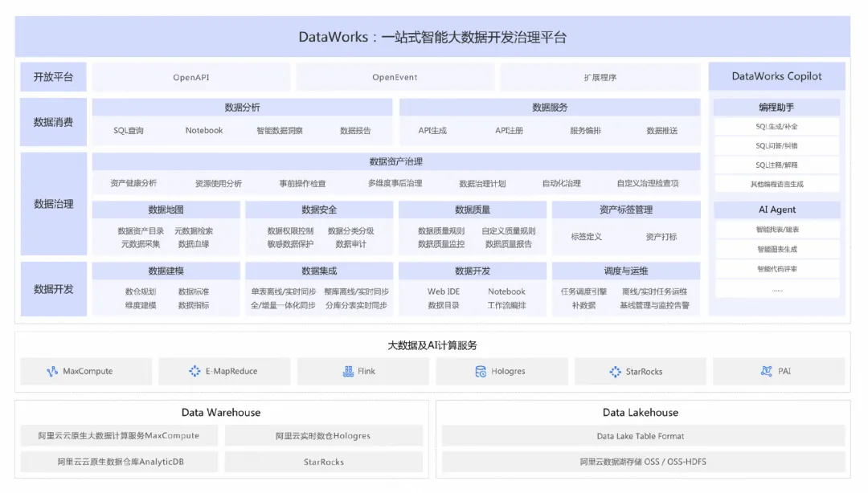Select SQL生成/补全 item
The image size is (868, 493).
[x=776, y=127]
